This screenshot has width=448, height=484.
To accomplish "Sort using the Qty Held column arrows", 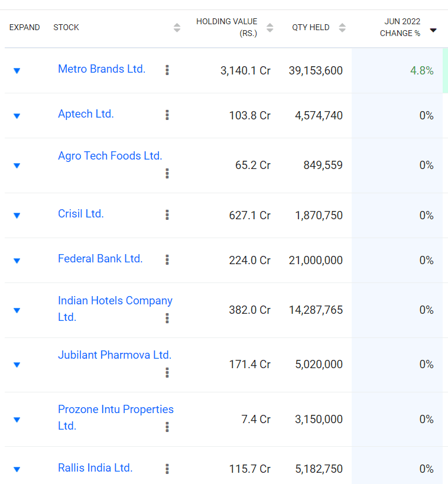I will (342, 27).
